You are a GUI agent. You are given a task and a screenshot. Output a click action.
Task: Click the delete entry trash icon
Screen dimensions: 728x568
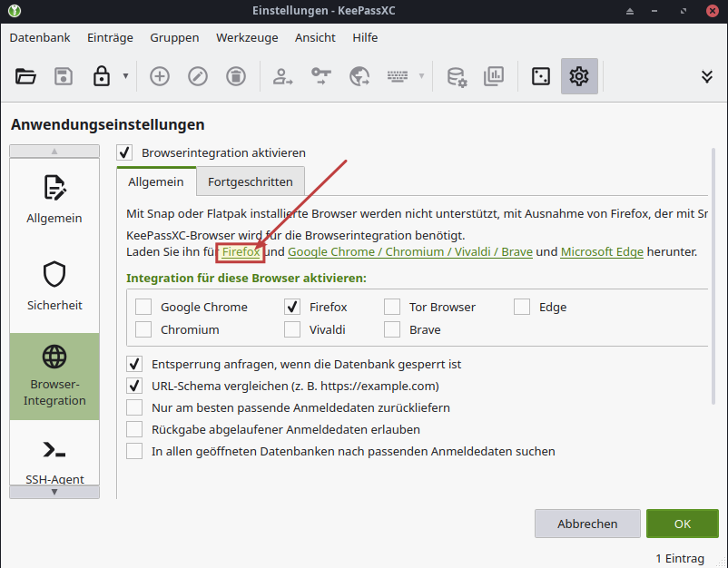(235, 76)
